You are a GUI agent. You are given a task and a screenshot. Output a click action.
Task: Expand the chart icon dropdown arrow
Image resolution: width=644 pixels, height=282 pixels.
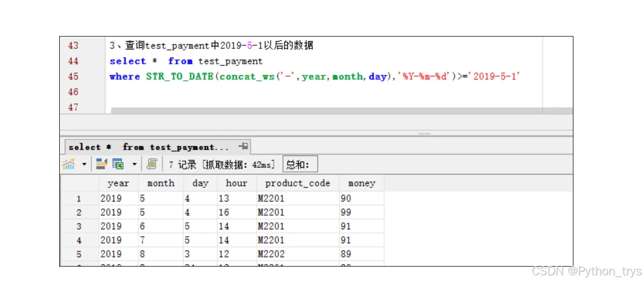[x=84, y=165]
